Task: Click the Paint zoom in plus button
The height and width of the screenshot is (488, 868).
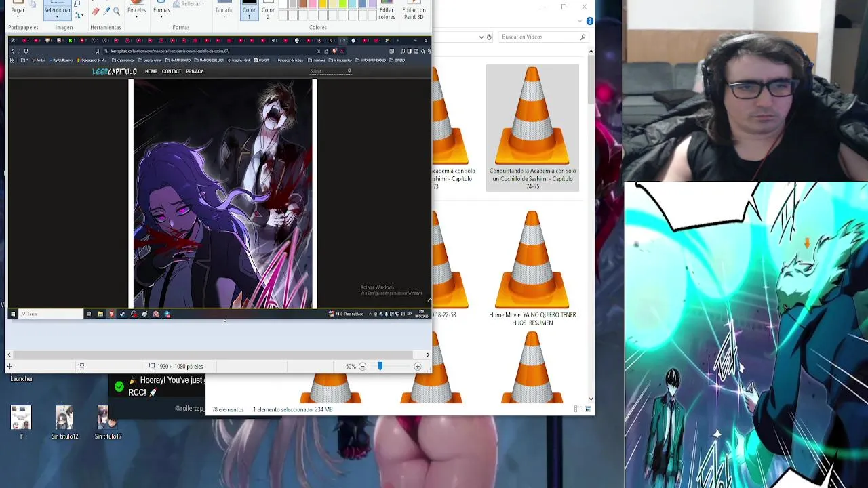Action: (x=418, y=367)
